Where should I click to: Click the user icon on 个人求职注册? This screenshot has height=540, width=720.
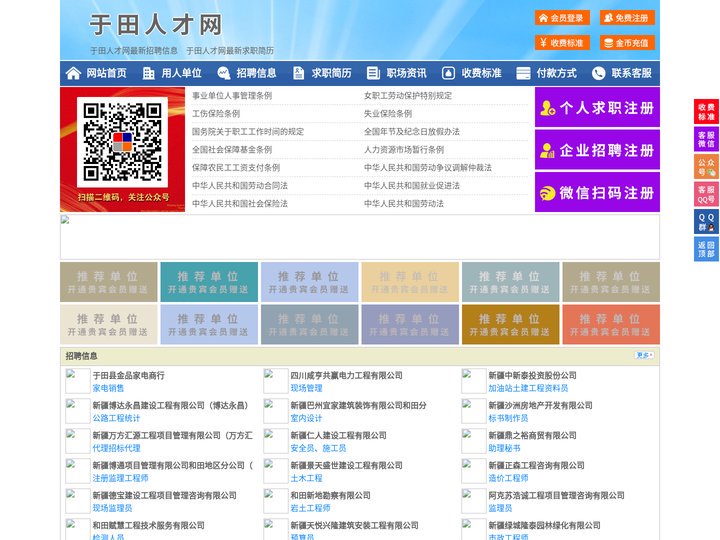[x=548, y=108]
